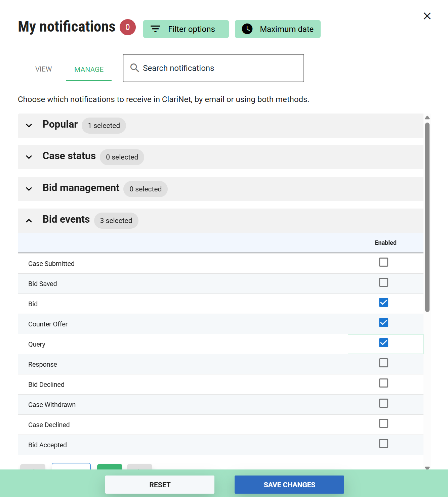Click the scrollbar up arrow

tap(427, 118)
